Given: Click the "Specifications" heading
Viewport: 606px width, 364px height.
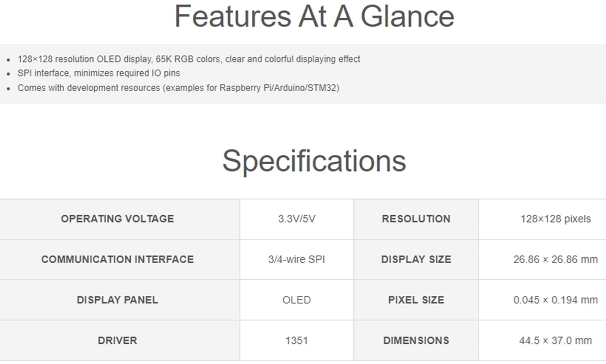Looking at the screenshot, I should [x=314, y=161].
